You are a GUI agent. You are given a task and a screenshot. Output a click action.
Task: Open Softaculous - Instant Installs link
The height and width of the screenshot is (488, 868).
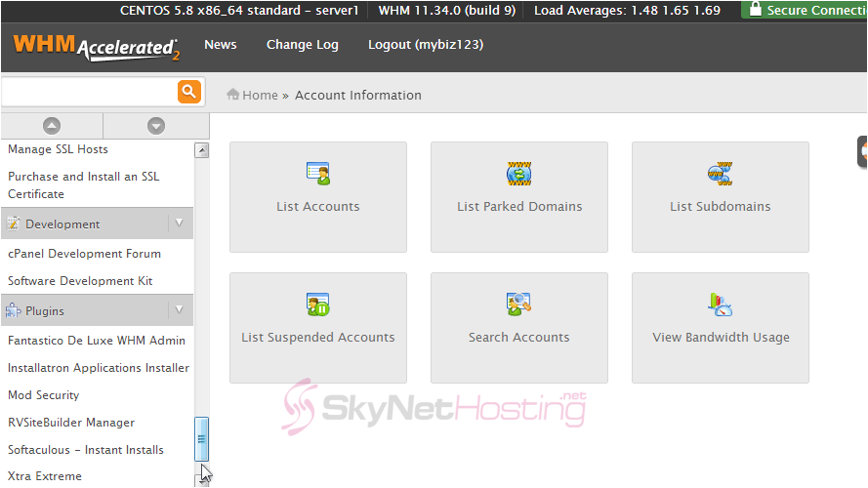86,450
